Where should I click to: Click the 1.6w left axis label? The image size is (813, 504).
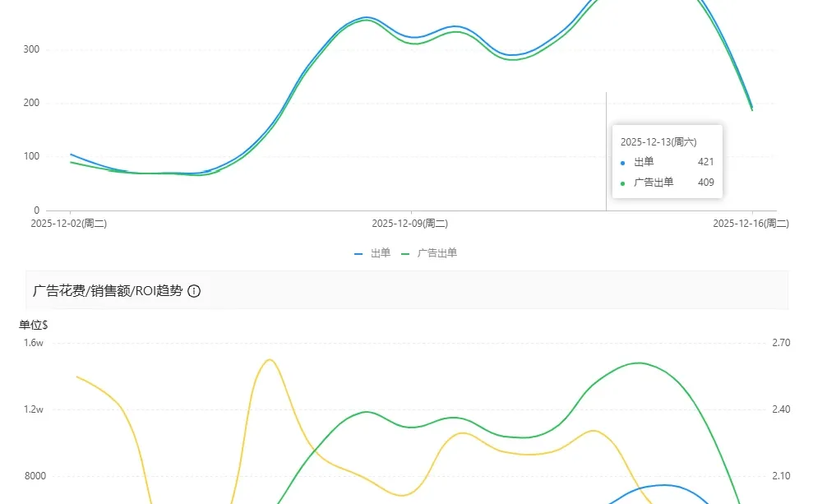coord(34,343)
